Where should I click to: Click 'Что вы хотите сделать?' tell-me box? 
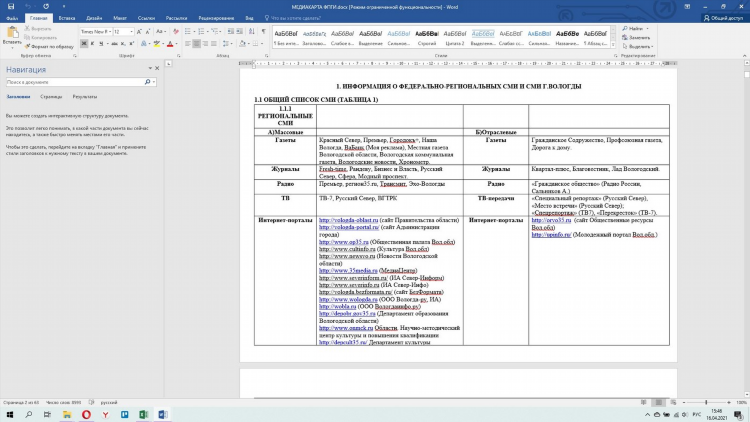(x=295, y=18)
